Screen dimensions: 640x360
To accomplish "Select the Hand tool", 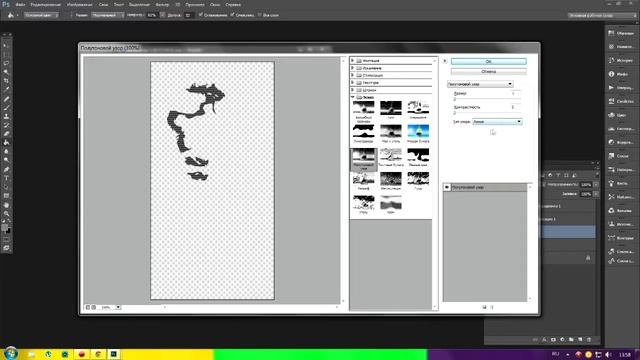I will 6,204.
